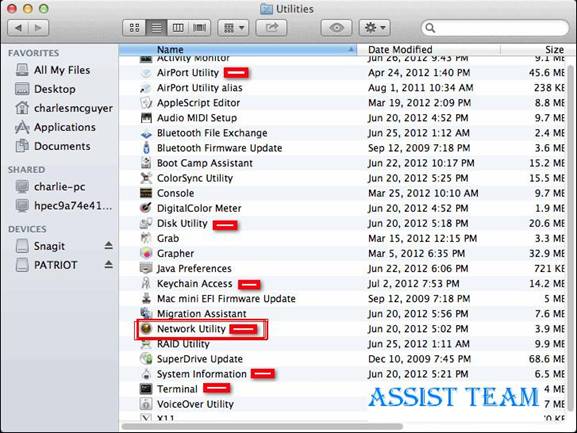Open the item arrangement dropdown

click(x=233, y=28)
